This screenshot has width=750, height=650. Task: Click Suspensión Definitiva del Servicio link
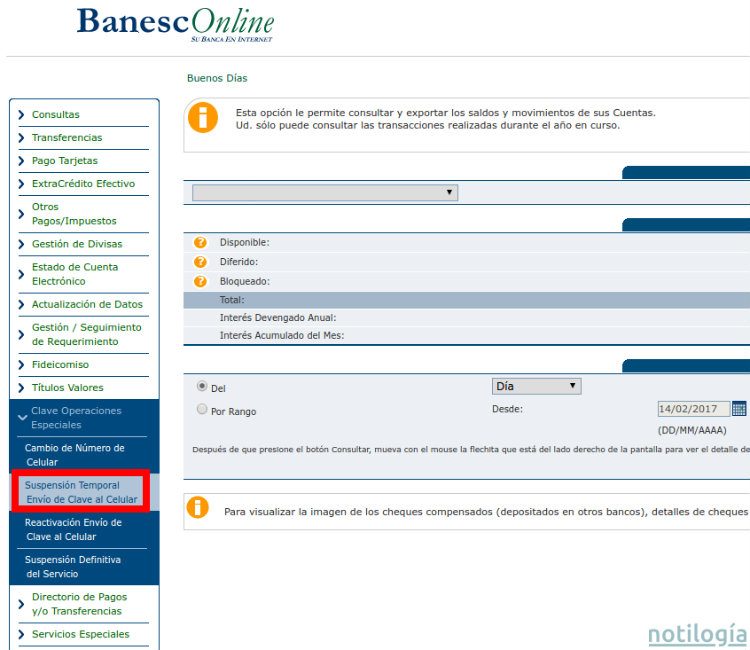pyautogui.click(x=73, y=567)
